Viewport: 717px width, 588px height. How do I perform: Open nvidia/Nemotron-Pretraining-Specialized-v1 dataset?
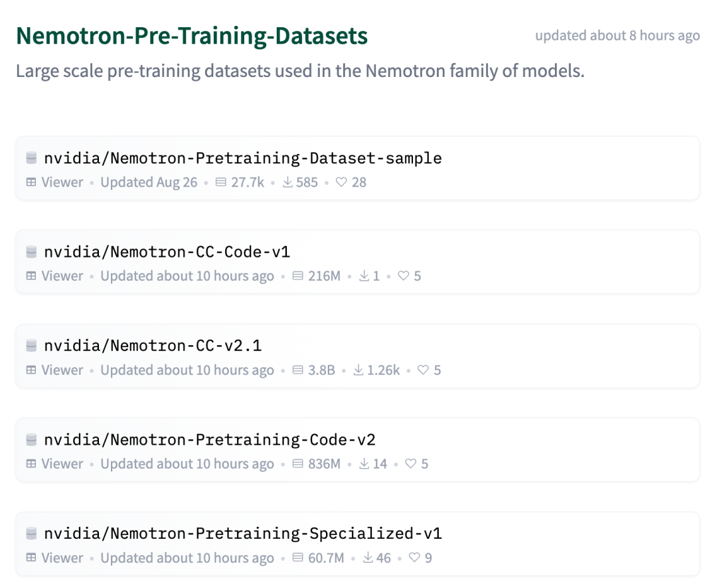click(243, 533)
